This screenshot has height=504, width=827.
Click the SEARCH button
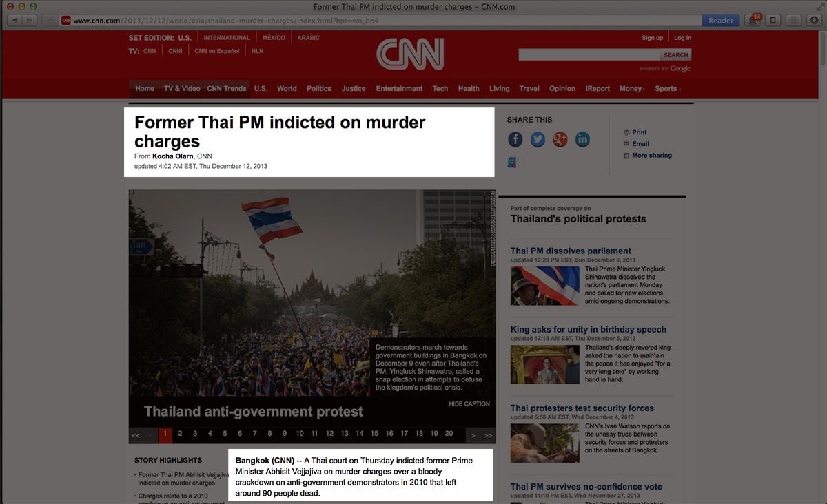675,55
